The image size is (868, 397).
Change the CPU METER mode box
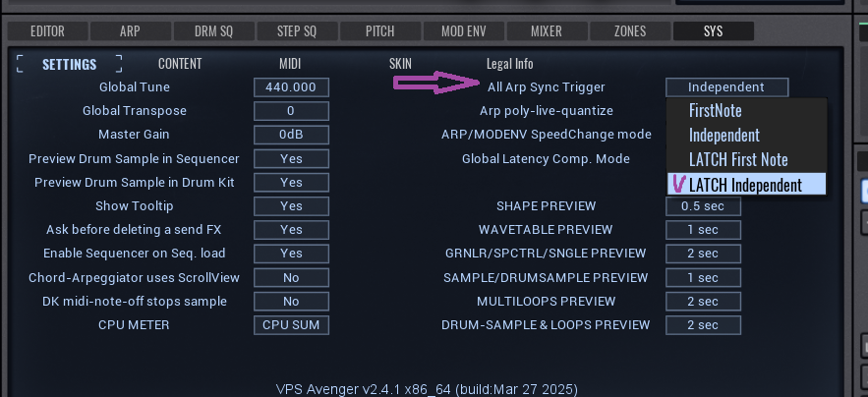pyautogui.click(x=291, y=325)
